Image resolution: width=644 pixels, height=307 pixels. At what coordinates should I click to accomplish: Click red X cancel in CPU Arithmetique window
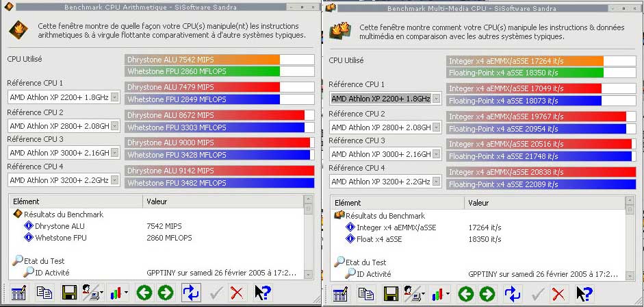pyautogui.click(x=237, y=293)
